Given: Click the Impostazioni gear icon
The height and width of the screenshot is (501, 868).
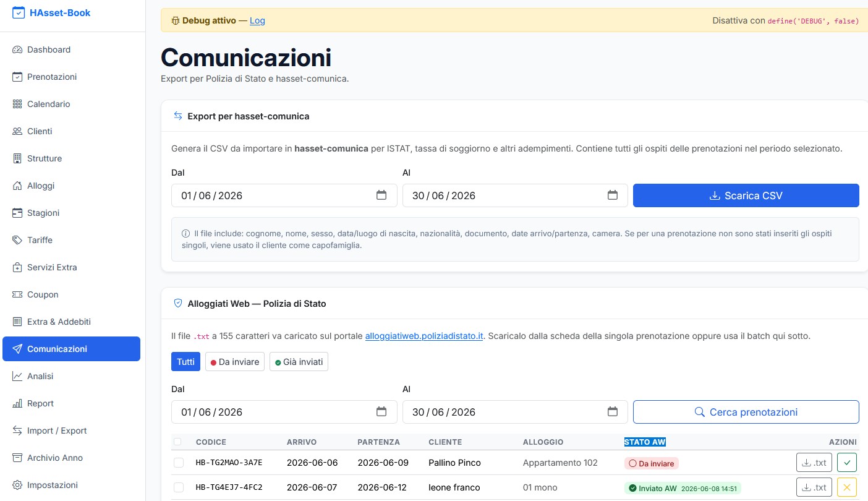Looking at the screenshot, I should [x=17, y=485].
